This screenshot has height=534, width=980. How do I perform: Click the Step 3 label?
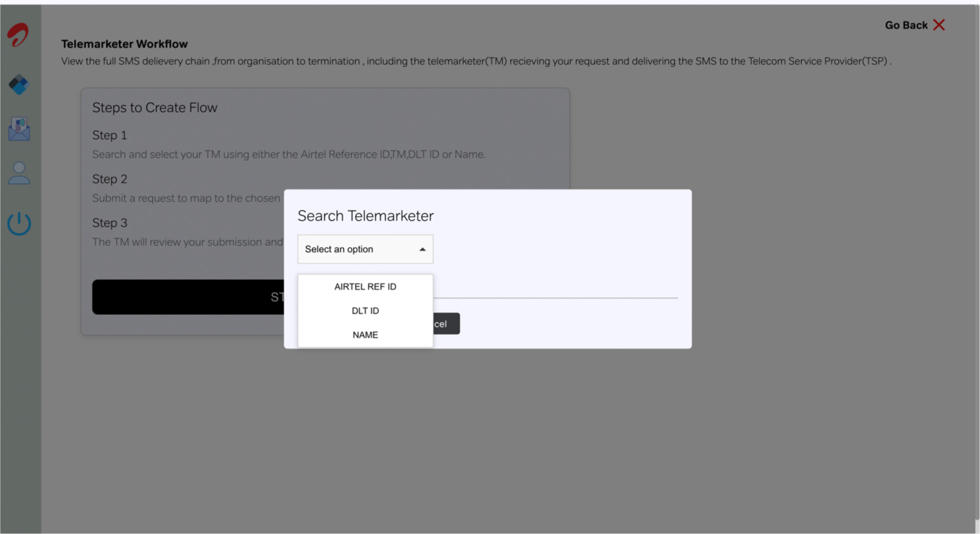pyautogui.click(x=110, y=223)
